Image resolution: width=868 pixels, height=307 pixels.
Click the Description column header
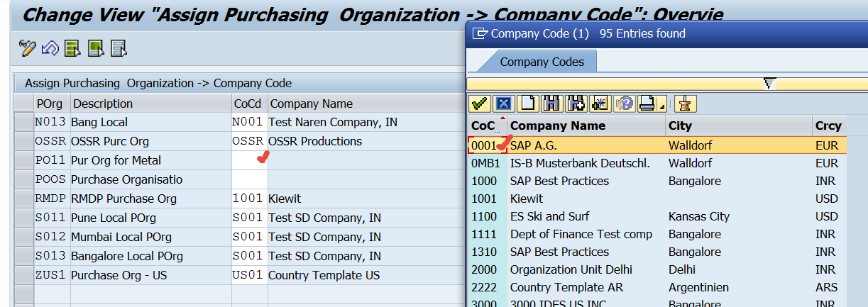tap(151, 104)
